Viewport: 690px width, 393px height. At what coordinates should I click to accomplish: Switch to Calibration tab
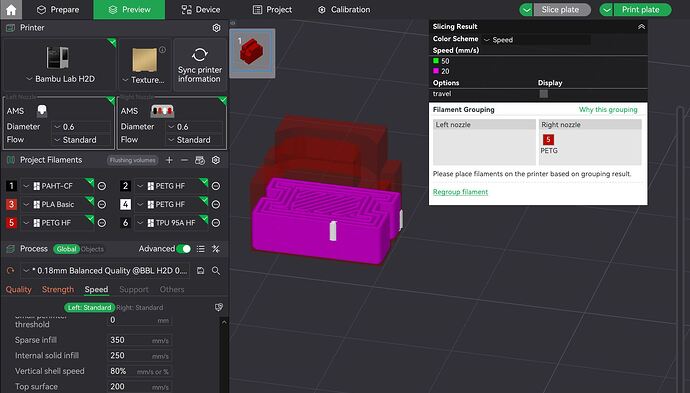[344, 10]
